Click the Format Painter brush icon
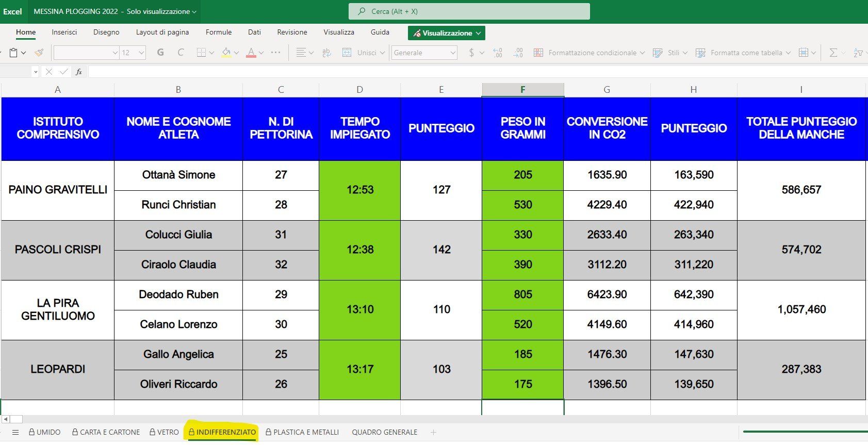This screenshot has height=445, width=868. (39, 53)
